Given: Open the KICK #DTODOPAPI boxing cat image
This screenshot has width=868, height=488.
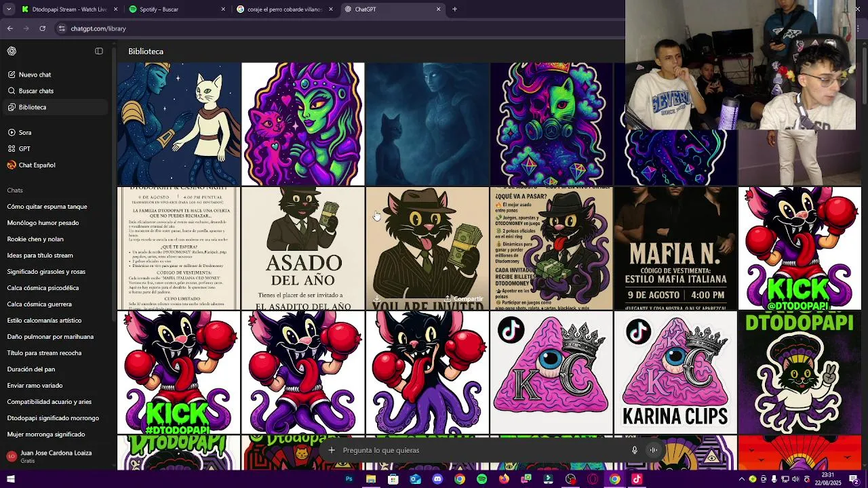Looking at the screenshot, I should click(179, 373).
